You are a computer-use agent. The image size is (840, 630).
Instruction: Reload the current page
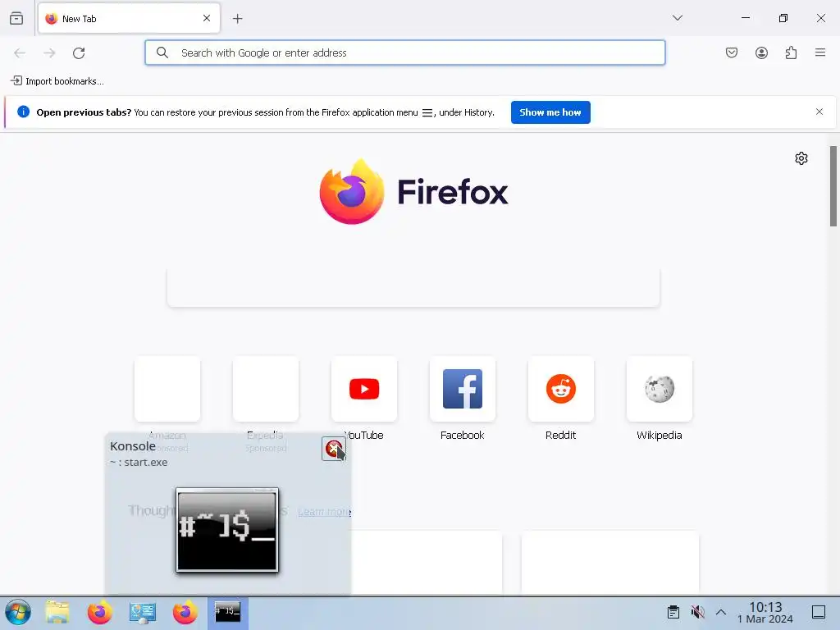(x=79, y=52)
